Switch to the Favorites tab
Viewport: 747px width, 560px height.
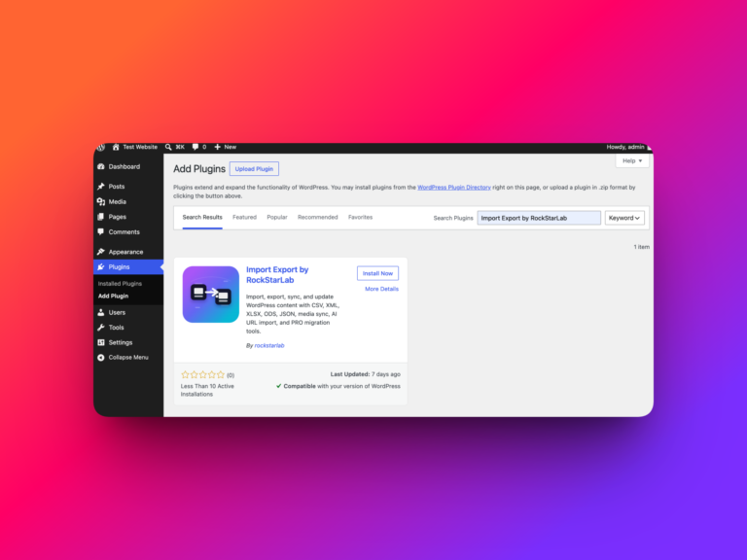[x=360, y=218]
